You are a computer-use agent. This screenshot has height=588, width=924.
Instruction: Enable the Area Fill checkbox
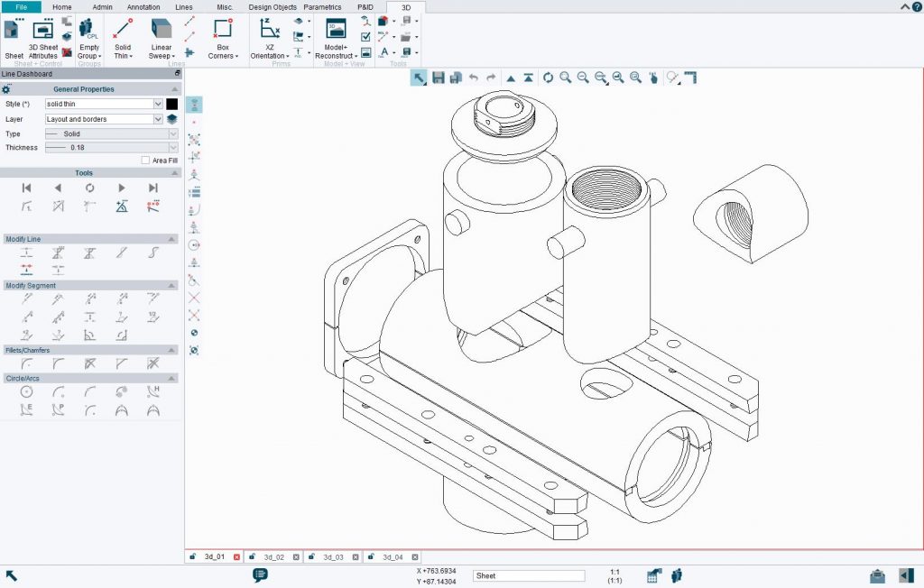pos(143,160)
